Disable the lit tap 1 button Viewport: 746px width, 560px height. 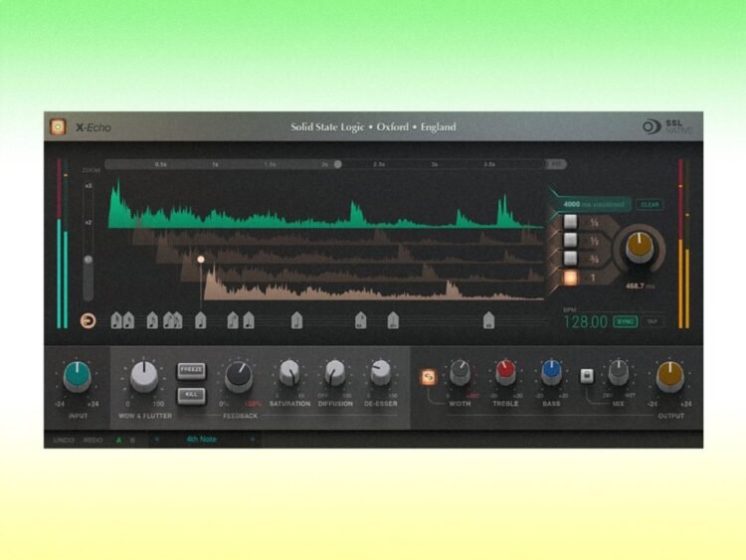pyautogui.click(x=570, y=278)
